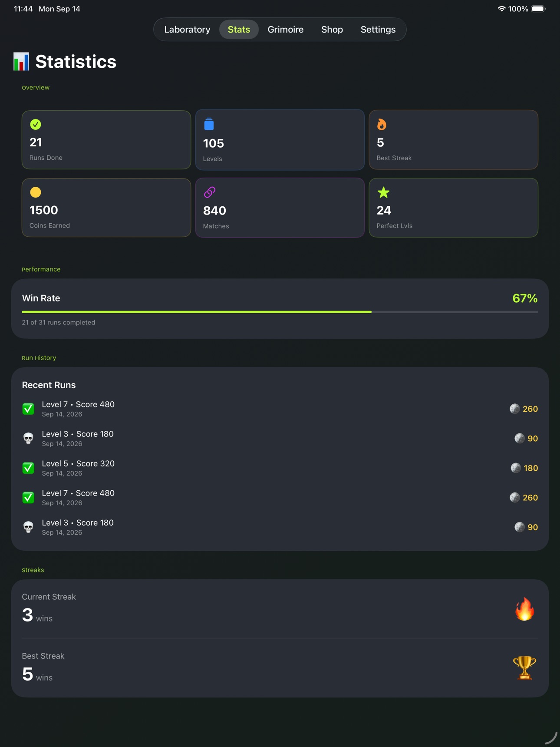Image resolution: width=560 pixels, height=747 pixels.
Task: Open the Settings tab
Action: (378, 30)
